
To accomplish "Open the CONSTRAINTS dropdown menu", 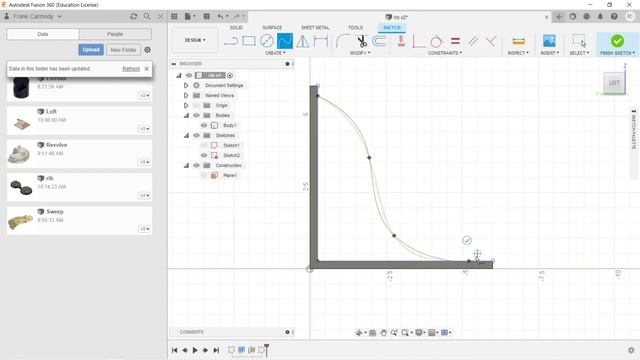I will point(445,53).
